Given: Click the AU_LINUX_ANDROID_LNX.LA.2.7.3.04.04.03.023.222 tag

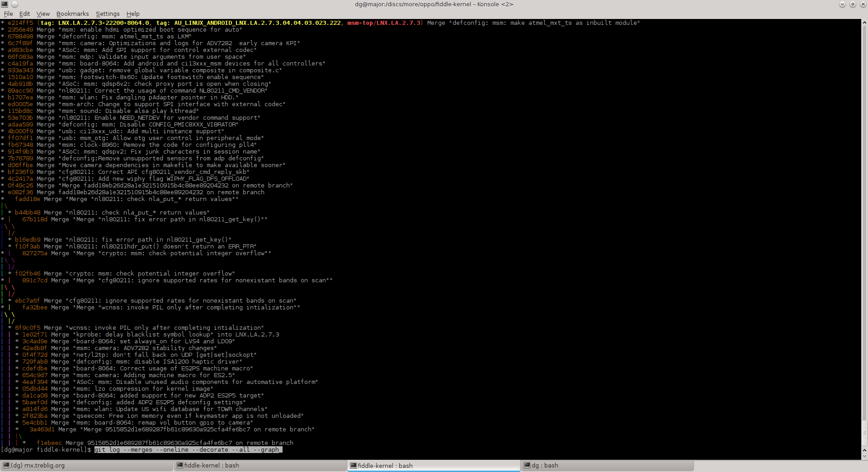Looking at the screenshot, I should pos(258,23).
